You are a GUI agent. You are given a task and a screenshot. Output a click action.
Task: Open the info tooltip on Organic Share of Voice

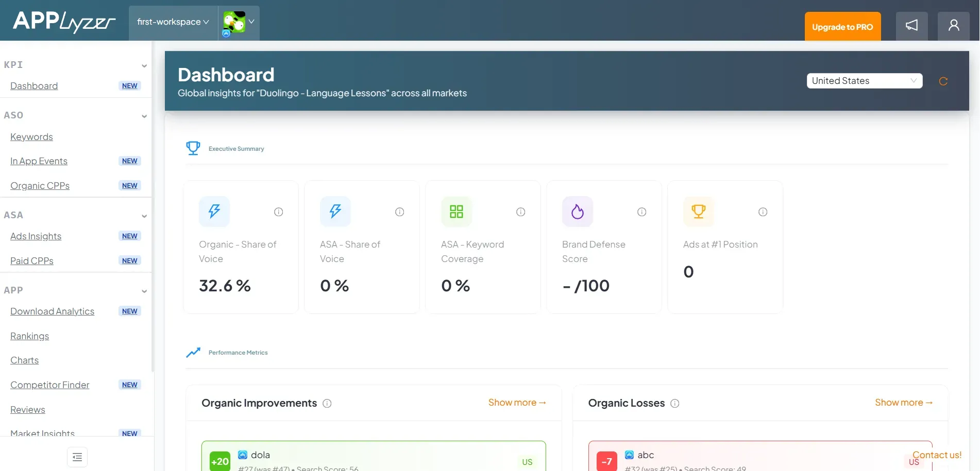pyautogui.click(x=278, y=212)
